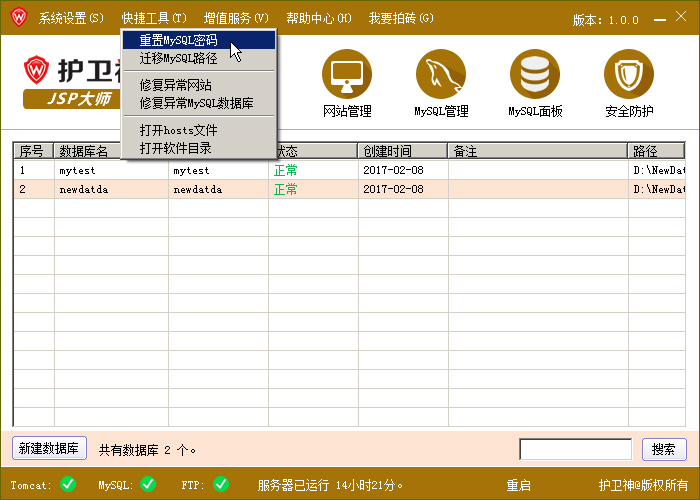Select the mytest database name cell
This screenshot has height=500, width=700.
click(x=111, y=171)
